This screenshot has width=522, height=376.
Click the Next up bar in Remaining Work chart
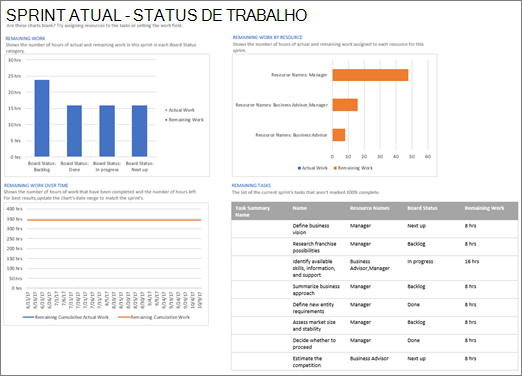coord(139,131)
